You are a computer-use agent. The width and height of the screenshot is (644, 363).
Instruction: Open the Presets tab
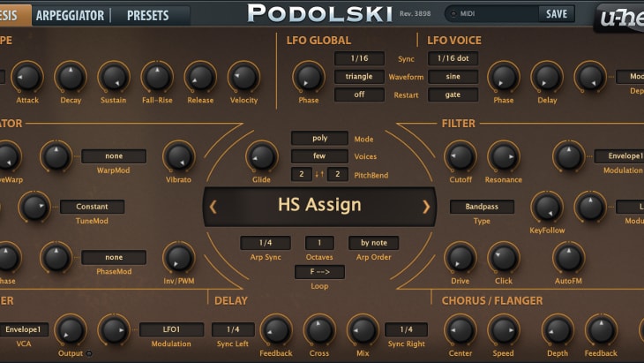(148, 16)
